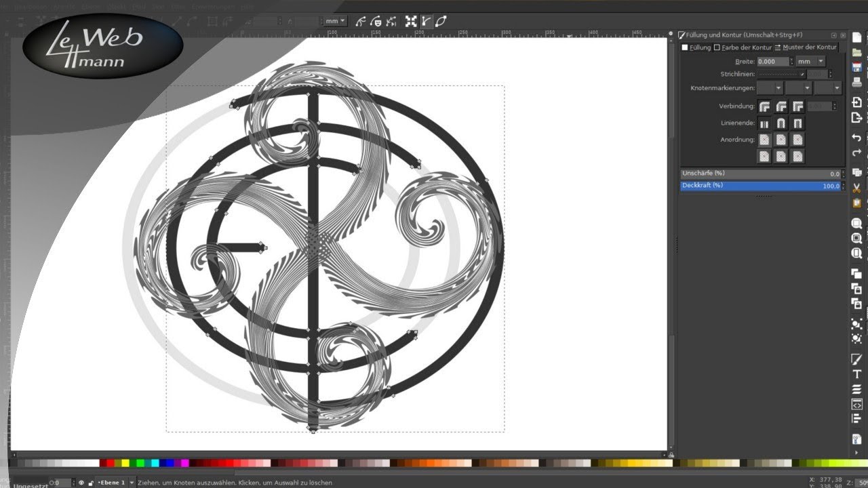Open the last Knotenmarkierungen marker dropdown
868x488 pixels.
[x=828, y=88]
